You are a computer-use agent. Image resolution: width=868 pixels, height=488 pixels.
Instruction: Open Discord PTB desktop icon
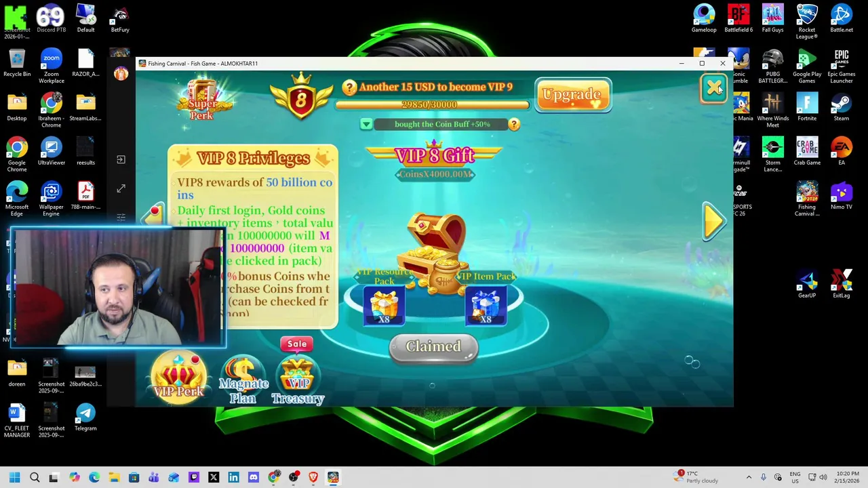(x=51, y=18)
